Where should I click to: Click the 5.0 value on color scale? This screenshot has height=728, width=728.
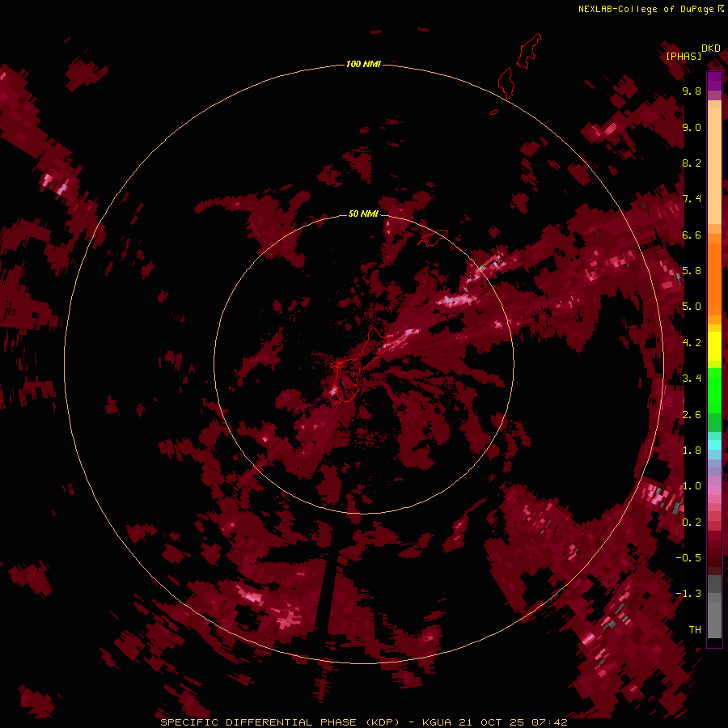[x=692, y=307]
